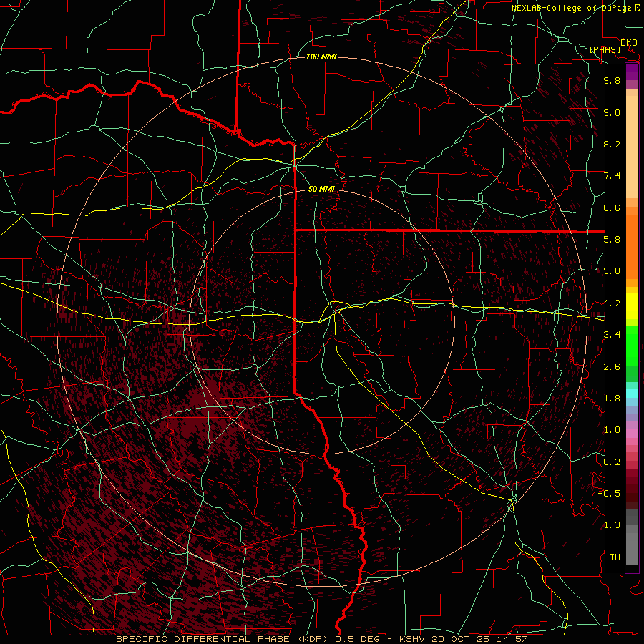Image resolution: width=644 pixels, height=644 pixels.
Task: Select the cyan color bar segment
Action: [632, 394]
